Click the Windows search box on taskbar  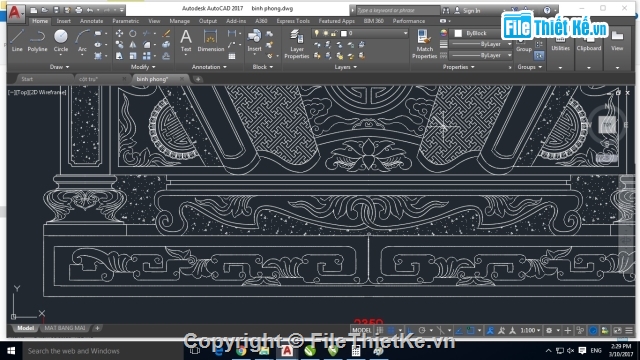(102, 351)
